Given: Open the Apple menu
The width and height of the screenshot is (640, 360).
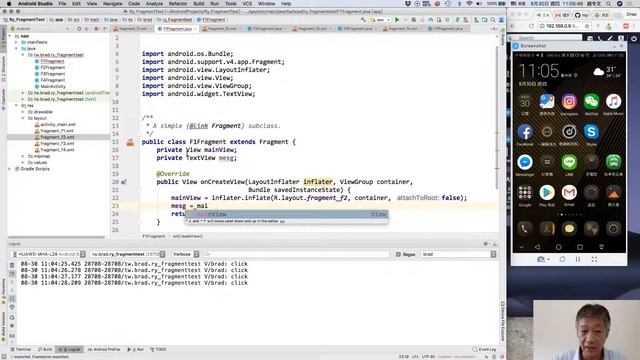Looking at the screenshot, I should coord(9,4).
